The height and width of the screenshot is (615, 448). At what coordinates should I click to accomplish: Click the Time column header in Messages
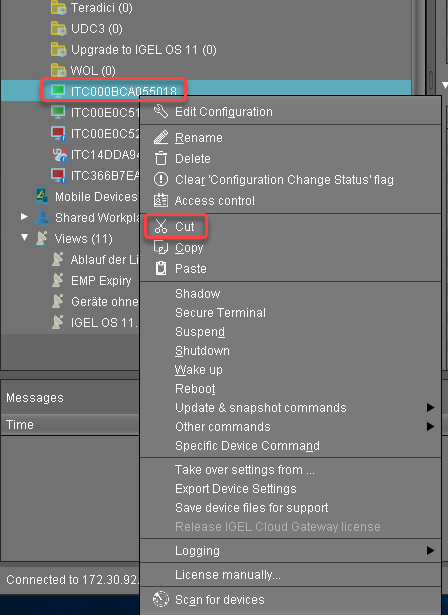pos(71,425)
